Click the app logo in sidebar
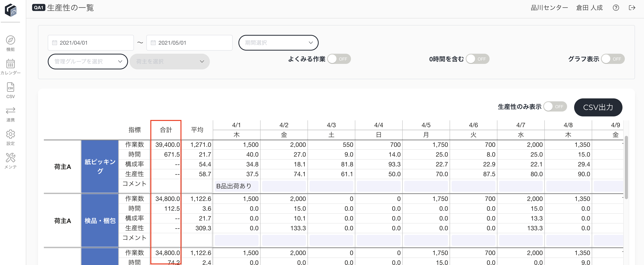Viewport: 644px width, 265px height. pyautogui.click(x=11, y=10)
